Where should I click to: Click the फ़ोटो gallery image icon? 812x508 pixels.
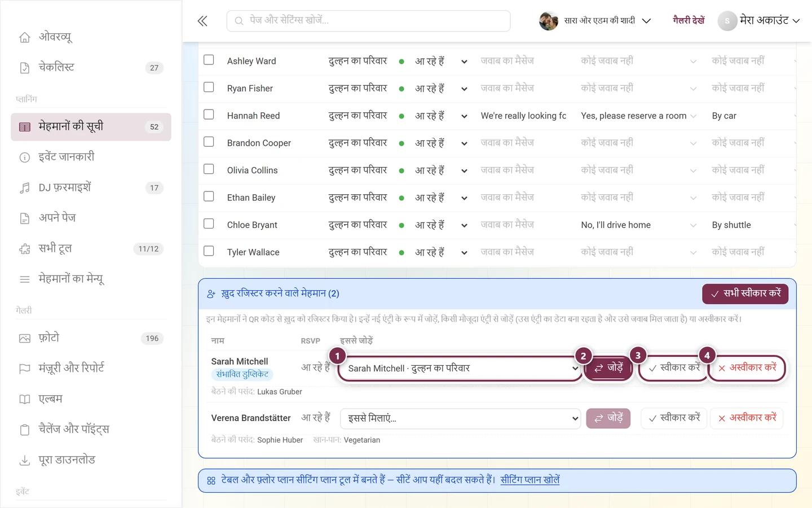(25, 338)
